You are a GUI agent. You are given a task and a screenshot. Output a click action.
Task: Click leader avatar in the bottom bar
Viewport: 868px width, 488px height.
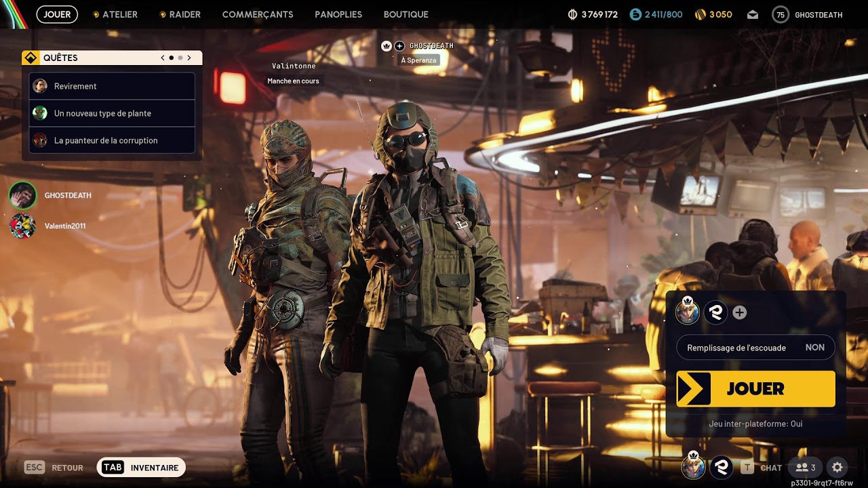pyautogui.click(x=693, y=466)
